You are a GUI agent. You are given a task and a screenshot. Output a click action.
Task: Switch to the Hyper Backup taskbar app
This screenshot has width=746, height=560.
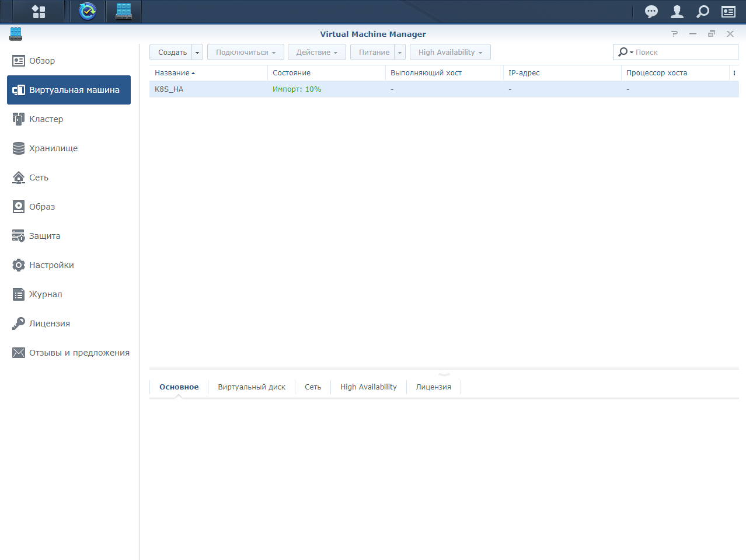[x=88, y=11]
